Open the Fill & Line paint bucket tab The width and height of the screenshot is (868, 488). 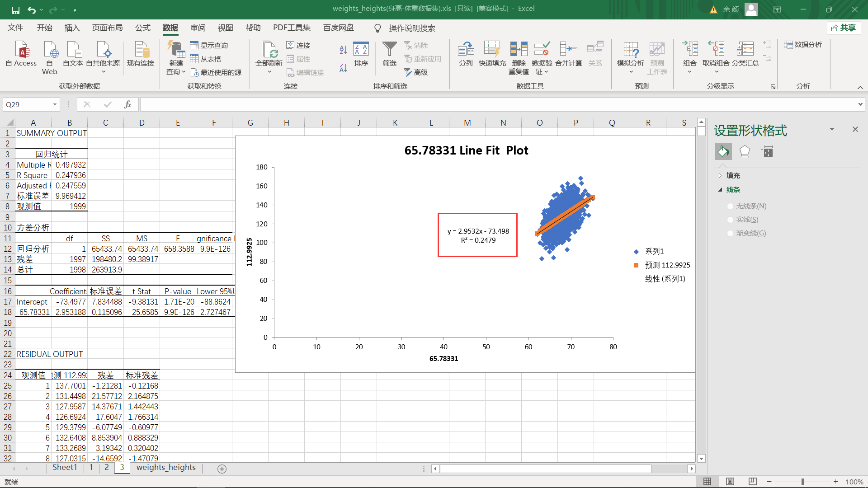[723, 152]
